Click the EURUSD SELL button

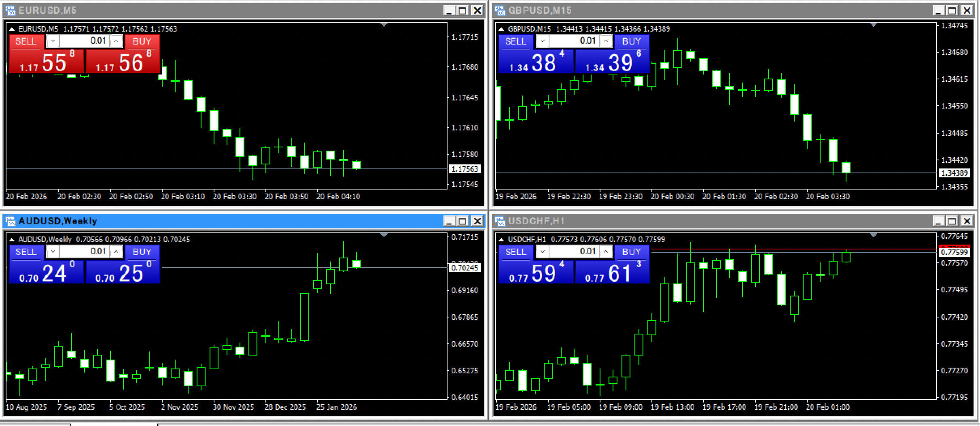pos(26,41)
